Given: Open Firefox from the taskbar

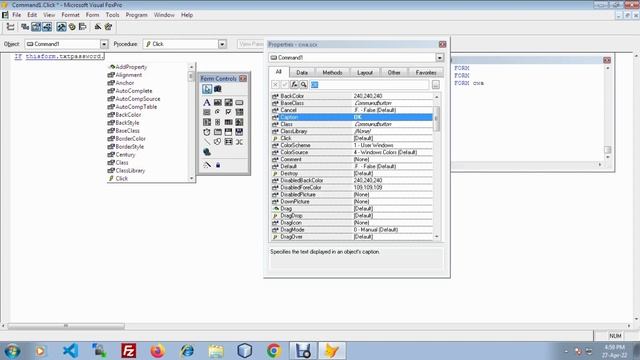Looking at the screenshot, I should [158, 351].
